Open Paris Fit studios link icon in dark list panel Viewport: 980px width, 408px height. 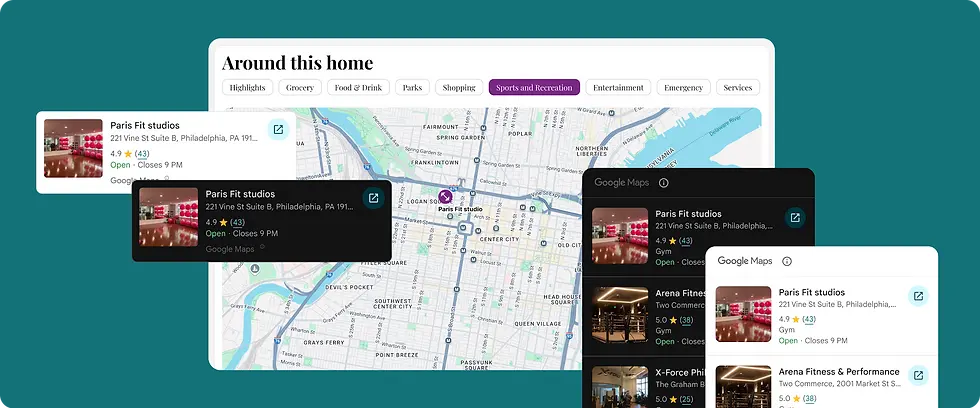[795, 217]
